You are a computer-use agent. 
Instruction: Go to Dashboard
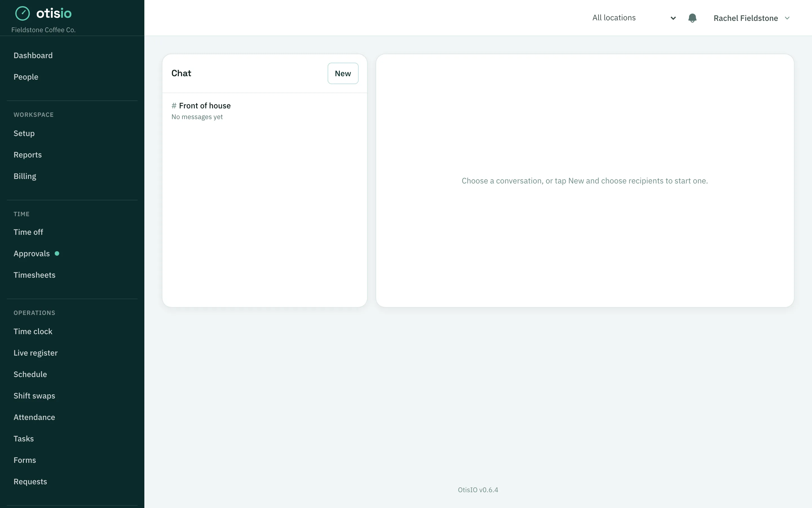click(33, 55)
